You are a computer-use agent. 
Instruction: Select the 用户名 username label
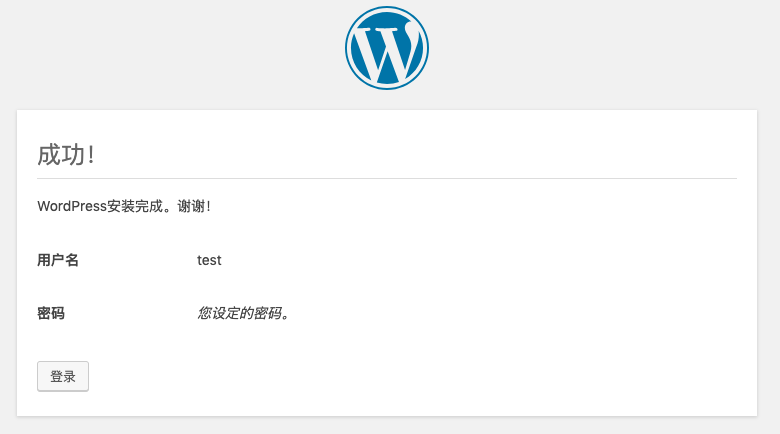pyautogui.click(x=58, y=260)
